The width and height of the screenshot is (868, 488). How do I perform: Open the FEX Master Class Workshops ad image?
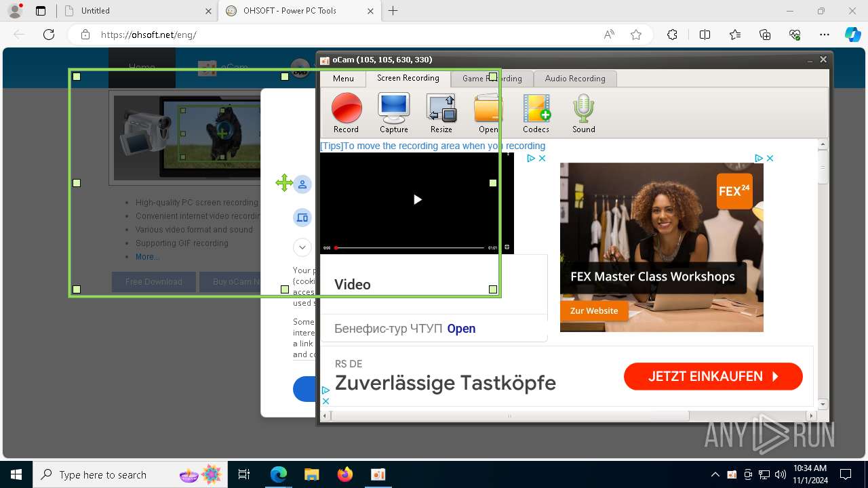tap(662, 247)
